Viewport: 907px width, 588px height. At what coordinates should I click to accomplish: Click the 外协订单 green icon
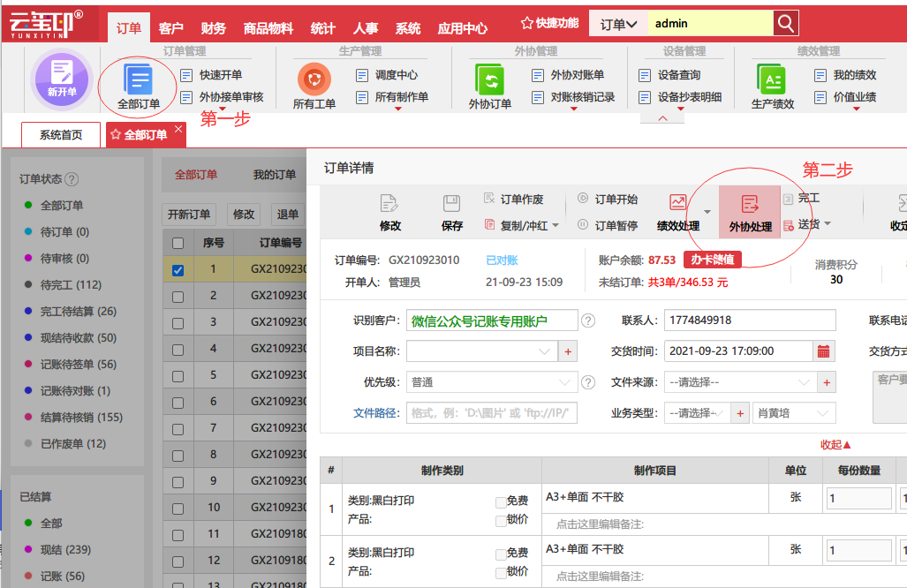(490, 79)
